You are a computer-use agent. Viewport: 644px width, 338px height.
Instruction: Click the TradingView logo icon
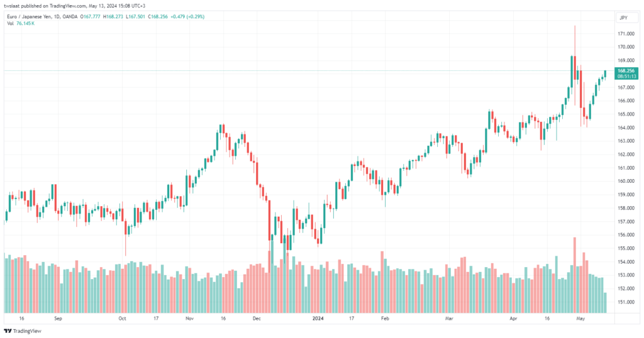tap(8, 331)
